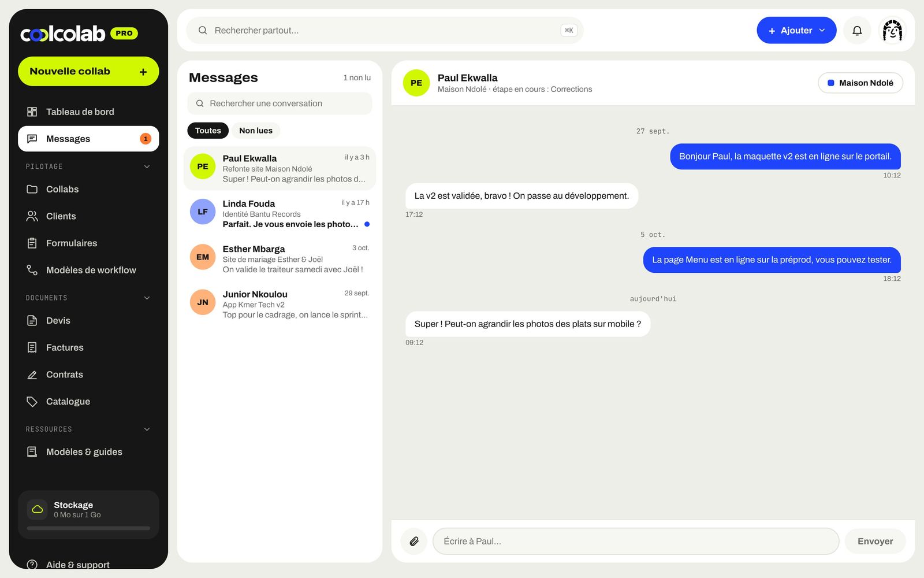
Task: Open the user profile avatar
Action: click(x=892, y=31)
